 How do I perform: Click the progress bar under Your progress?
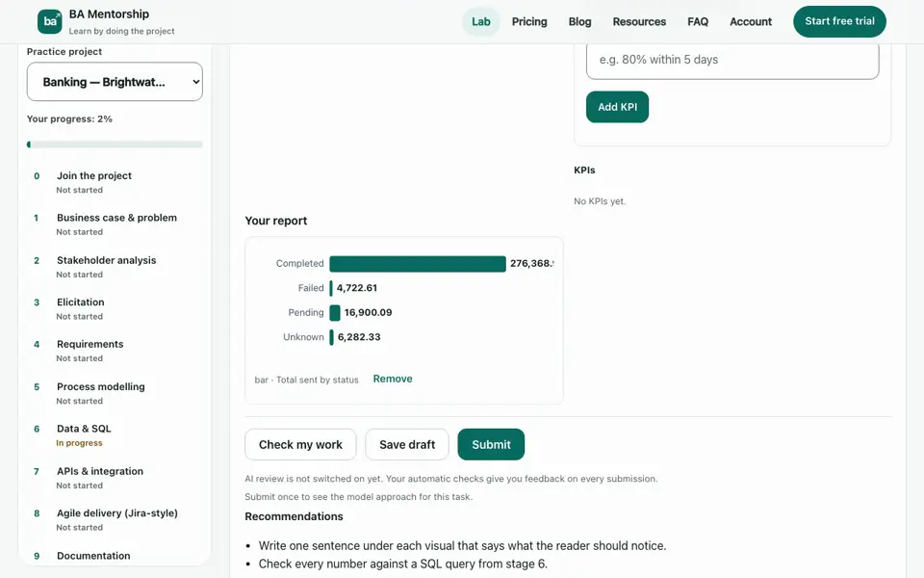click(x=115, y=144)
